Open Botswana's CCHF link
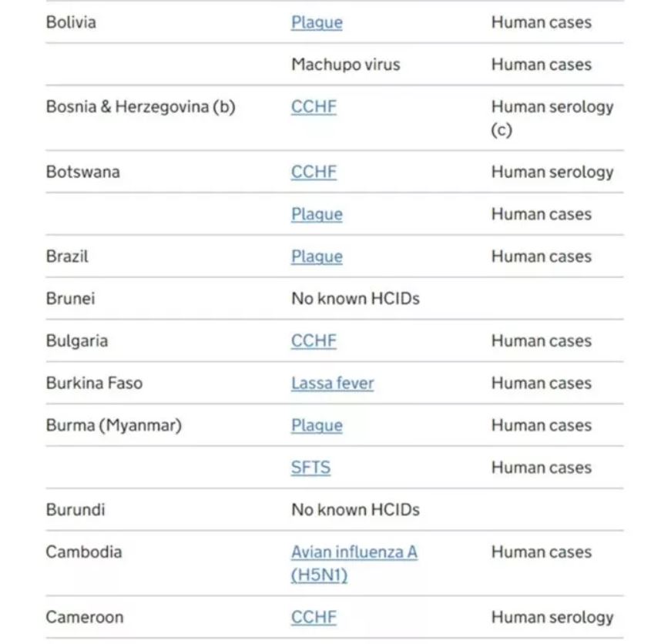 pyautogui.click(x=314, y=172)
